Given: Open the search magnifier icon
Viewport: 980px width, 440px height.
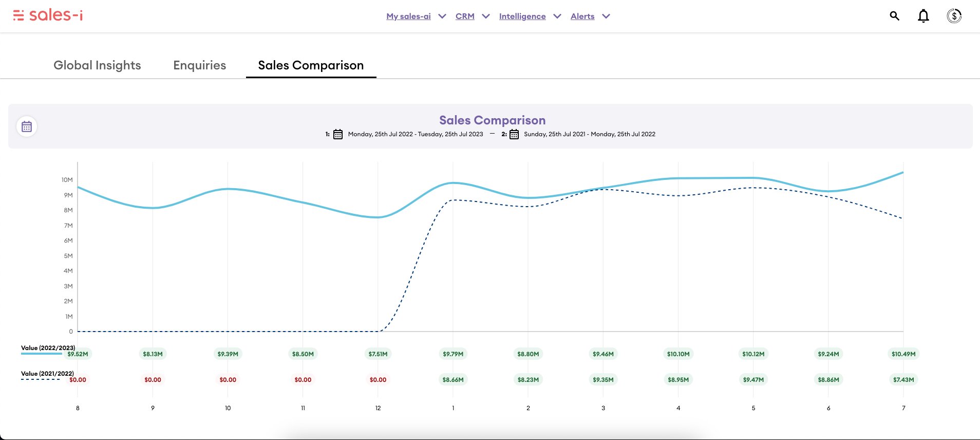Looking at the screenshot, I should (894, 16).
